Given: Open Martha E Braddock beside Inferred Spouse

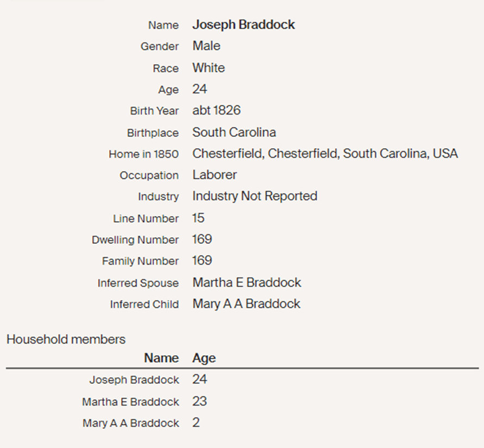Looking at the screenshot, I should coord(247,282).
